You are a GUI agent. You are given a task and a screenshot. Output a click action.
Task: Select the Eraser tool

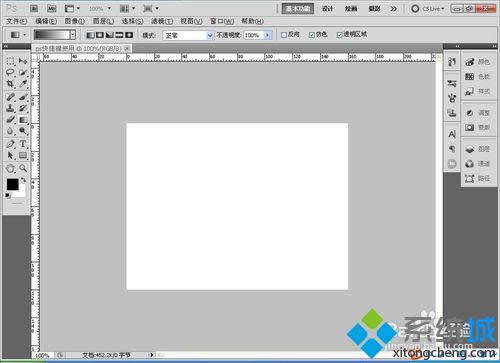pyautogui.click(x=10, y=119)
